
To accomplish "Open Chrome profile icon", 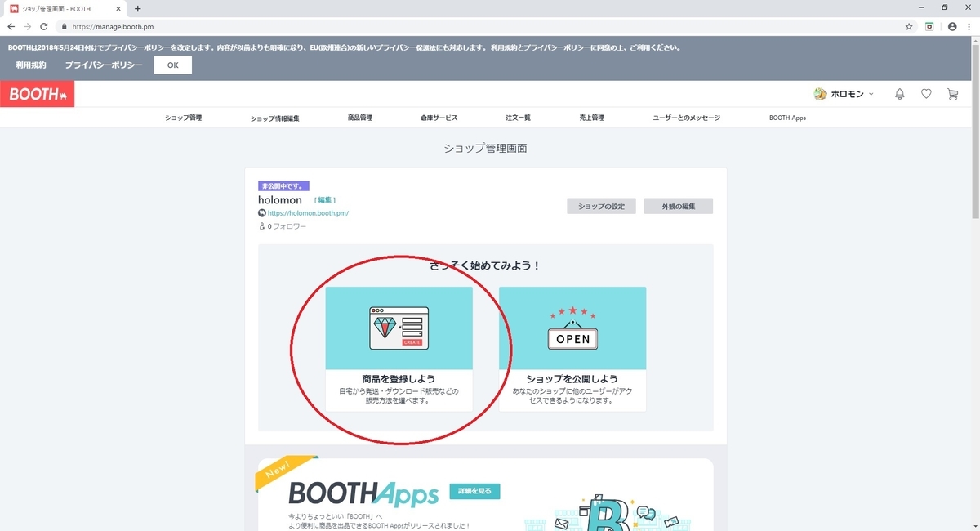I will tap(952, 26).
